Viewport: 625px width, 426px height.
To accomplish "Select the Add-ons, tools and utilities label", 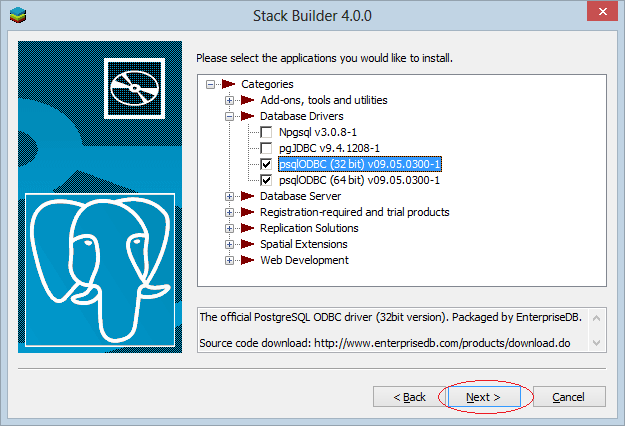I will coord(324,100).
